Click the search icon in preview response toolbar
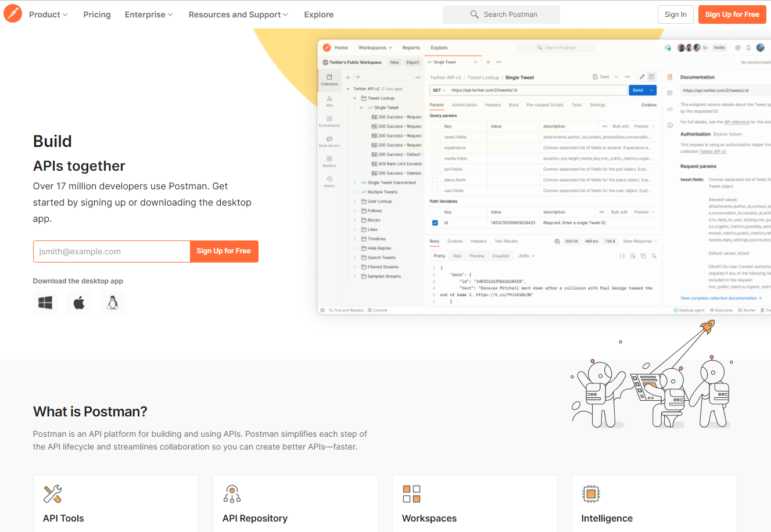771x532 pixels. click(654, 256)
